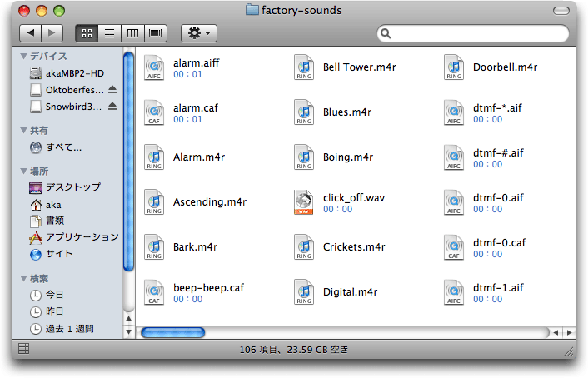Select the Alarm.m4r ringtone icon

tap(154, 157)
